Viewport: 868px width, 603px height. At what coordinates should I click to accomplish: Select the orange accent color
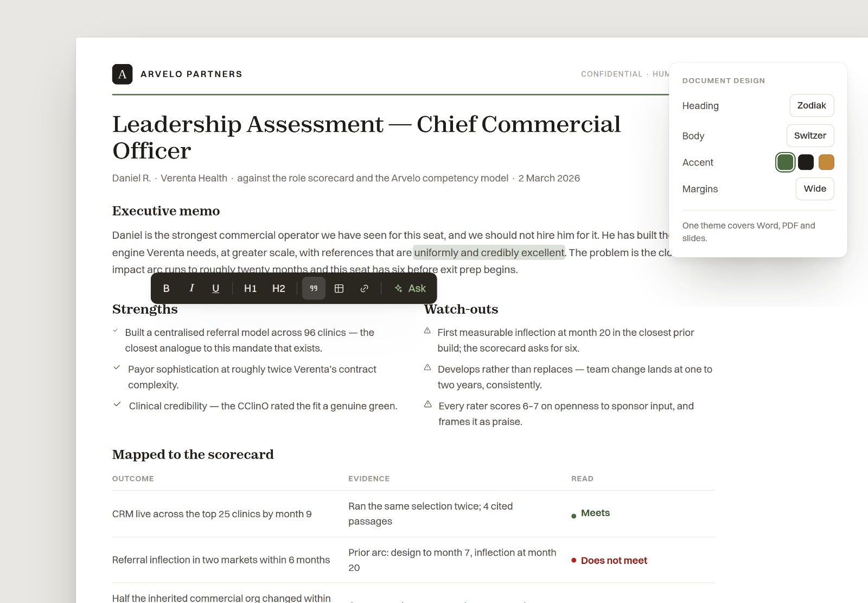click(826, 162)
